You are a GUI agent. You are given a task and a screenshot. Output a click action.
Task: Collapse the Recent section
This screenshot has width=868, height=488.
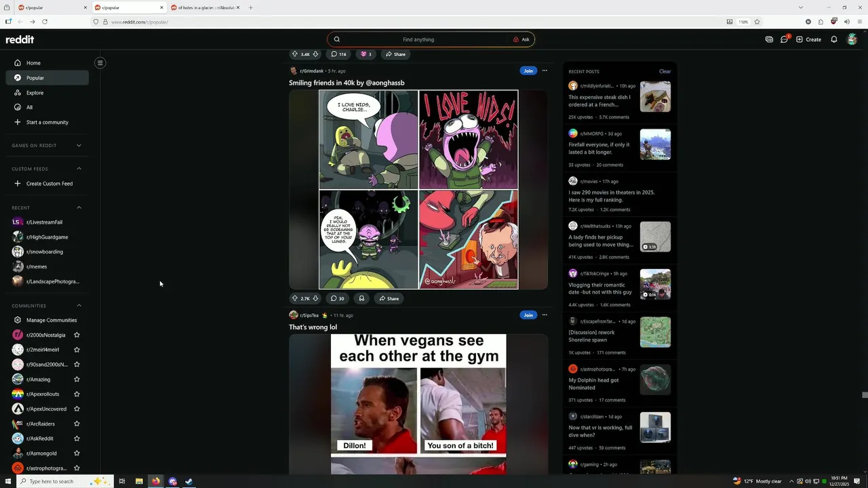point(79,207)
